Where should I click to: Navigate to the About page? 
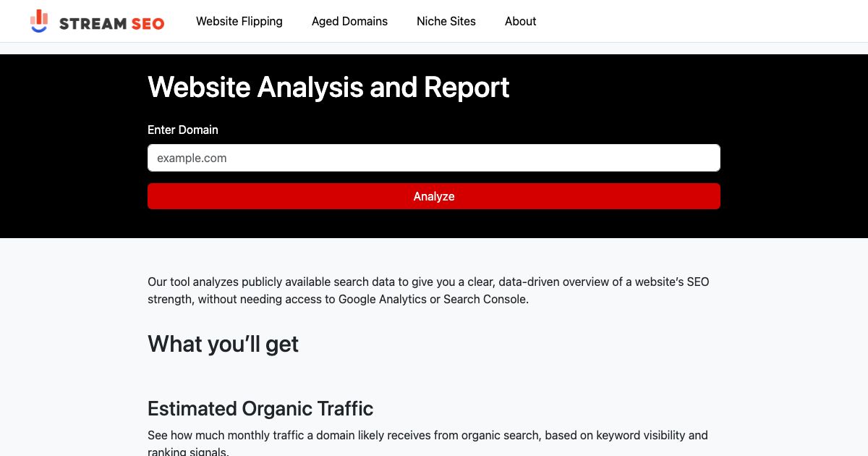[520, 21]
